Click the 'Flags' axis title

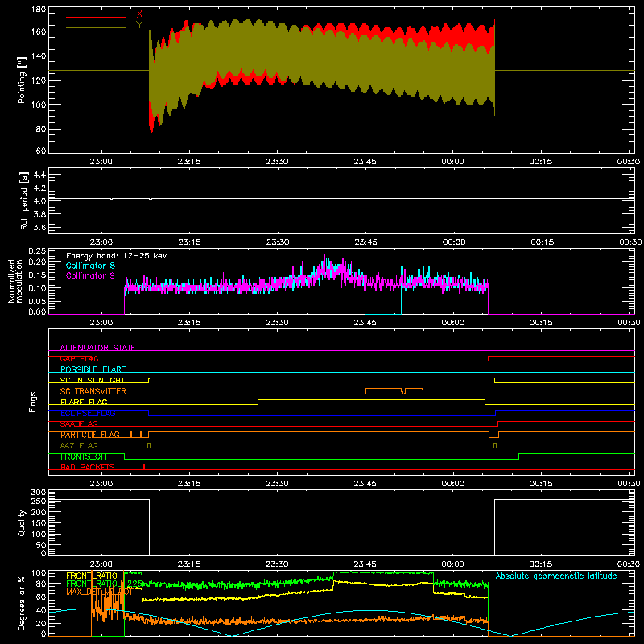click(32, 402)
